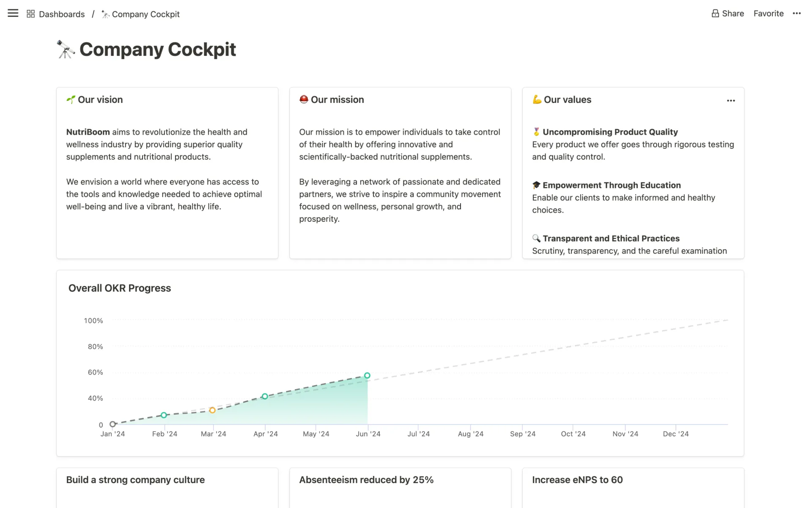812x508 pixels.
Task: Click the Dashboards grid icon
Action: [x=30, y=14]
